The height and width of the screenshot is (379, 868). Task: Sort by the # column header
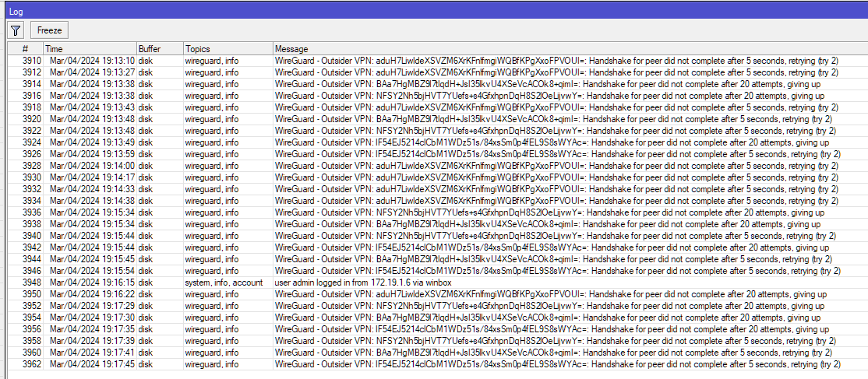click(25, 49)
